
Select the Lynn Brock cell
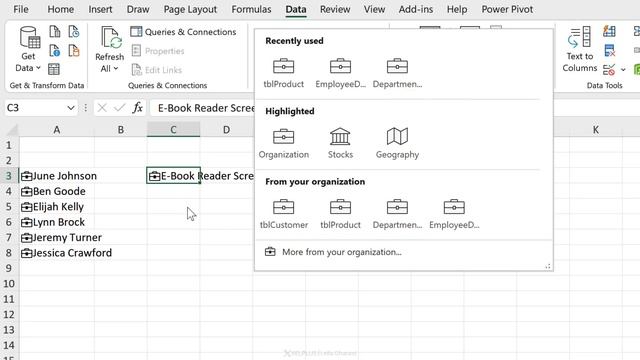point(57,222)
